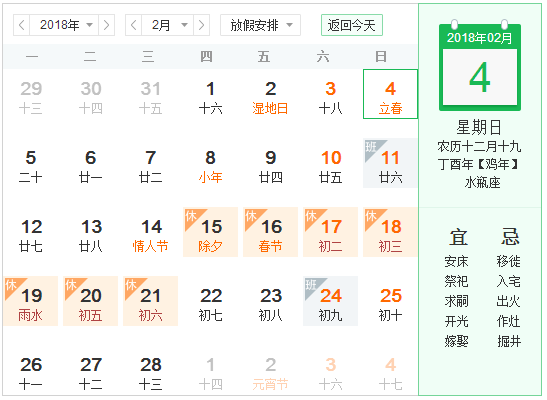The height and width of the screenshot is (400, 547).
Task: Click 安床 in the 宜 list
Action: [x=456, y=261]
